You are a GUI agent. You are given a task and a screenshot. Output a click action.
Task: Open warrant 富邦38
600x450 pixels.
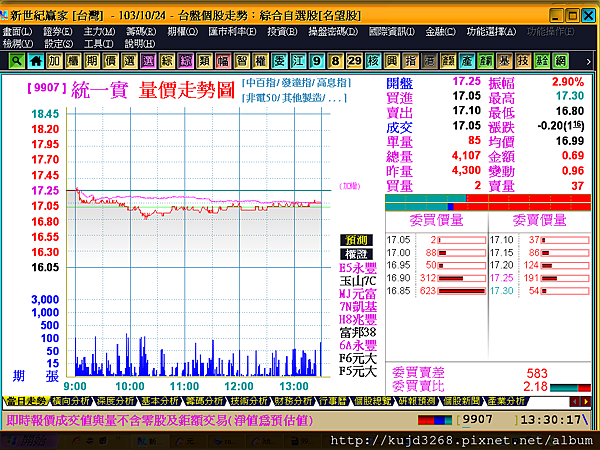[x=358, y=332]
